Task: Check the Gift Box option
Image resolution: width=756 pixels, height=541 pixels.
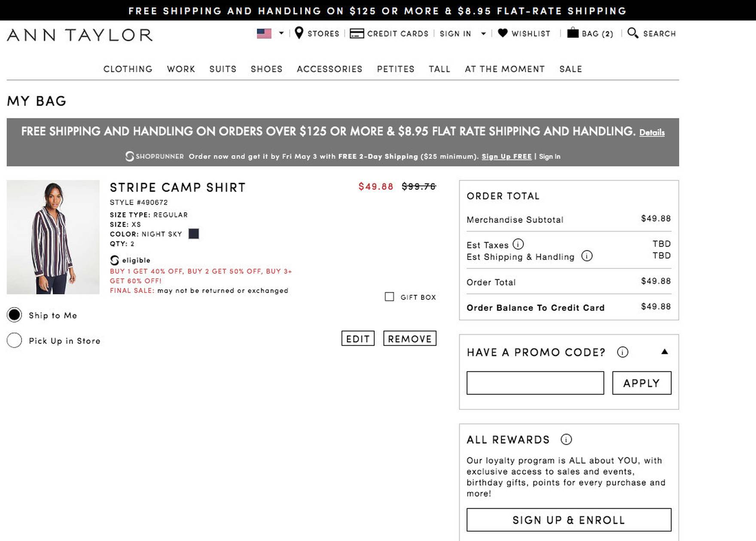Action: [x=389, y=296]
